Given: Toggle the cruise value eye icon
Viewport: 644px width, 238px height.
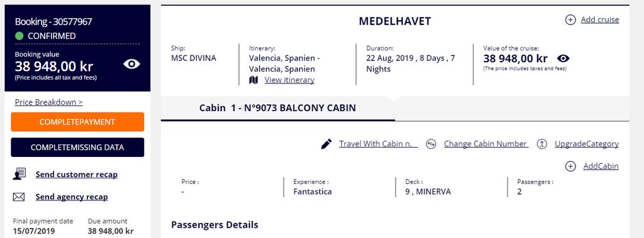Looking at the screenshot, I should click(x=563, y=58).
